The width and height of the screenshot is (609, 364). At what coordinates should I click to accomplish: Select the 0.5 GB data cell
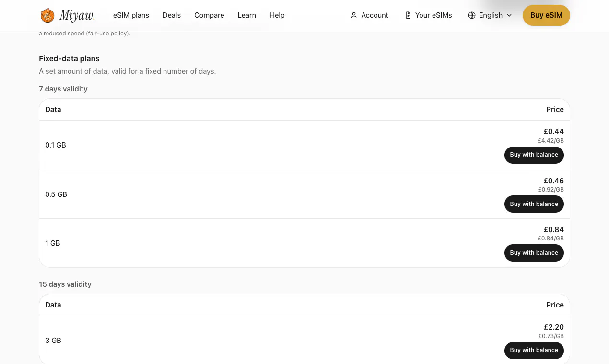(x=56, y=194)
